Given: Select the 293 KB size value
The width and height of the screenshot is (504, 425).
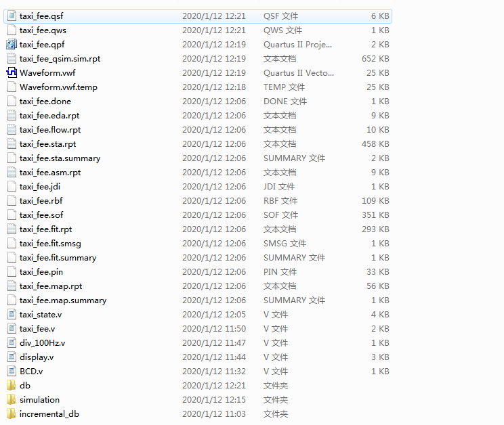Looking at the screenshot, I should pyautogui.click(x=375, y=229).
